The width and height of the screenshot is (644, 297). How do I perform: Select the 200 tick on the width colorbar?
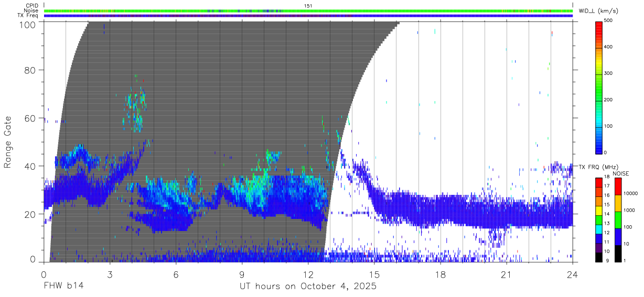tap(609, 100)
